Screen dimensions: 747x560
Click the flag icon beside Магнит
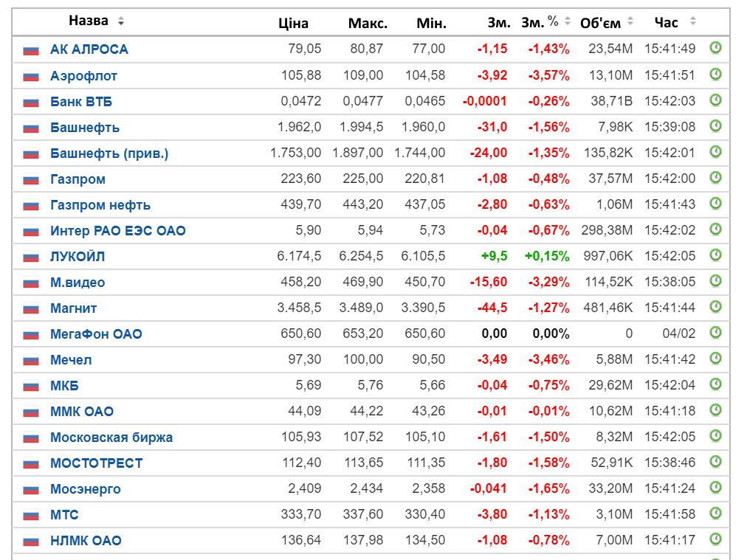pos(31,308)
